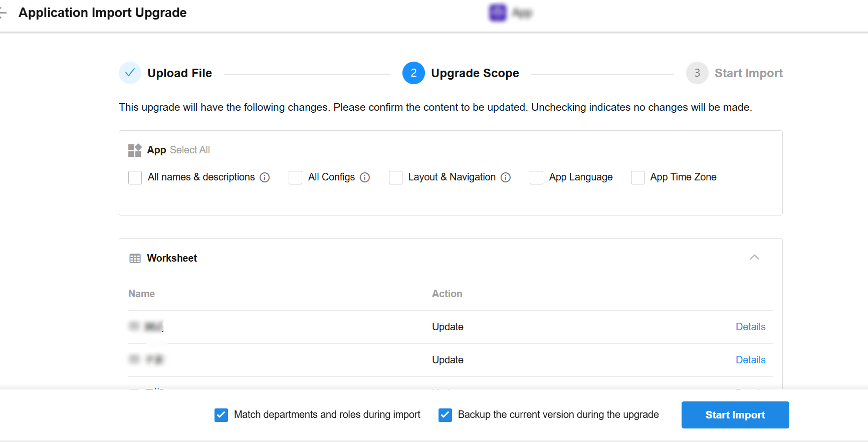Click the back arrow beside Application Import Upgrade
Viewport: 868px width, 442px height.
pos(3,13)
